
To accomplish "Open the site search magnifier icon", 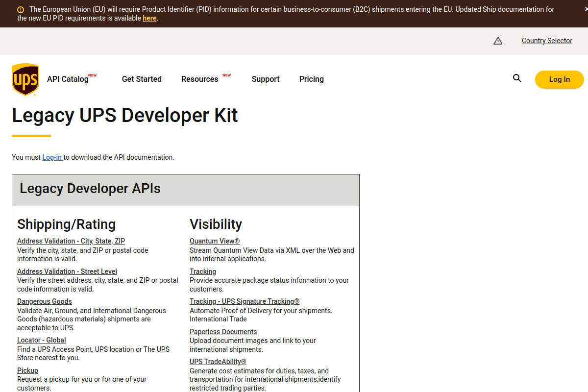I will (x=517, y=78).
